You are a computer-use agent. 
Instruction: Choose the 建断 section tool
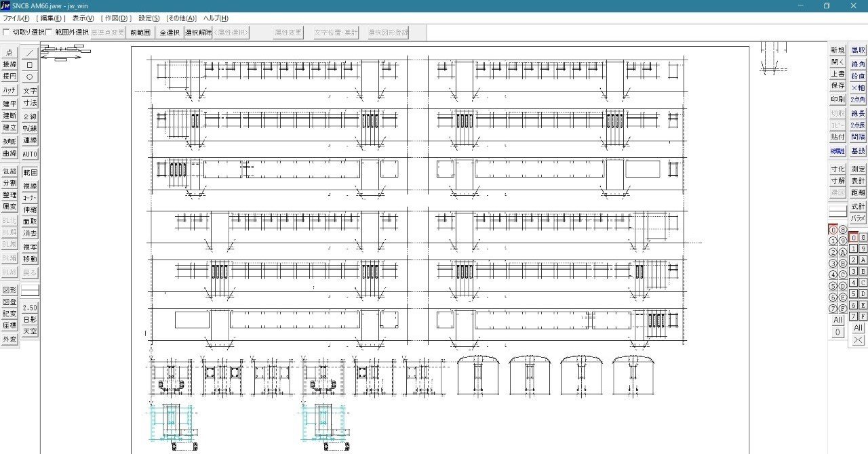pos(9,116)
